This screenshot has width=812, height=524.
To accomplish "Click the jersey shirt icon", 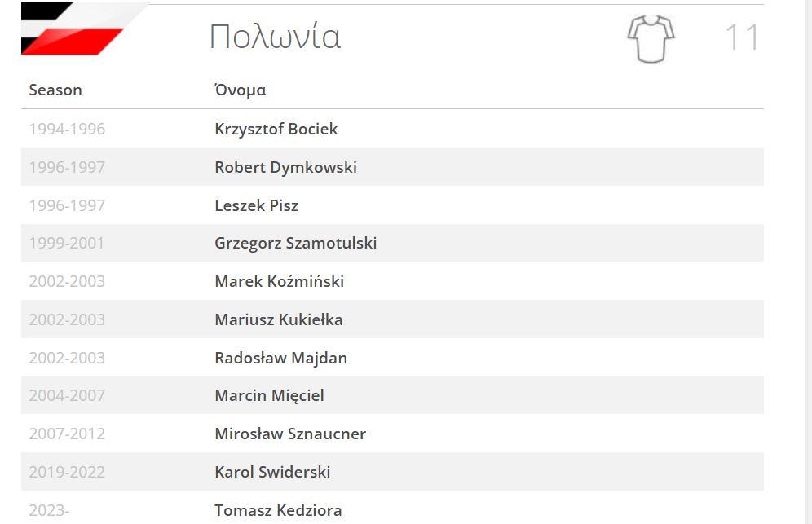I will (651, 39).
